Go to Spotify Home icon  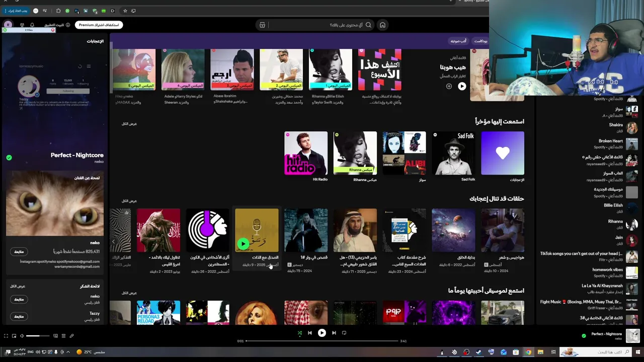pyautogui.click(x=382, y=25)
